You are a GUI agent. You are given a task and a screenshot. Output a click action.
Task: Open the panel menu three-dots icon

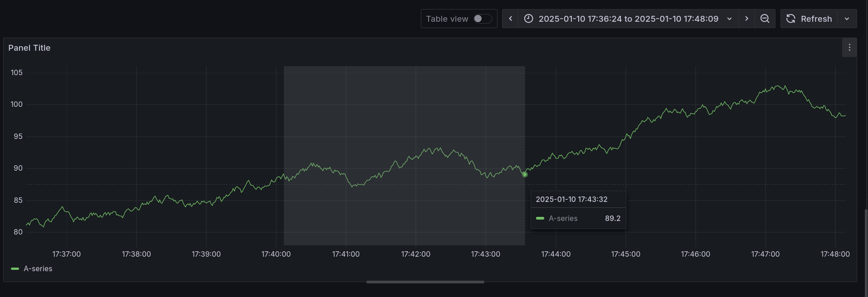pos(849,48)
